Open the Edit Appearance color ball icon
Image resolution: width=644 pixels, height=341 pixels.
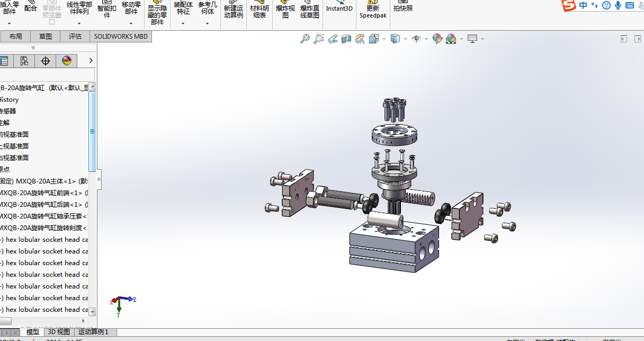click(x=437, y=39)
